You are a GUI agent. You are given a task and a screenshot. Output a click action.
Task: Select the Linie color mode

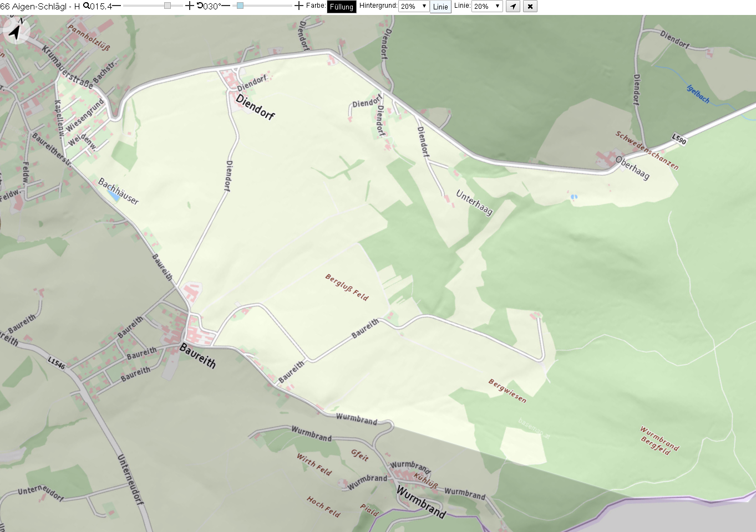pyautogui.click(x=440, y=7)
